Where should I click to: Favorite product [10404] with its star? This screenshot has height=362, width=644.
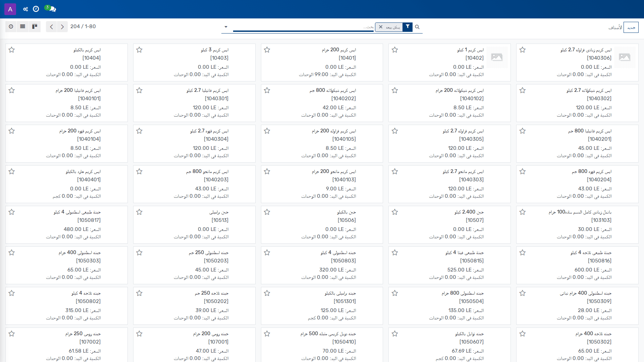pyautogui.click(x=12, y=50)
